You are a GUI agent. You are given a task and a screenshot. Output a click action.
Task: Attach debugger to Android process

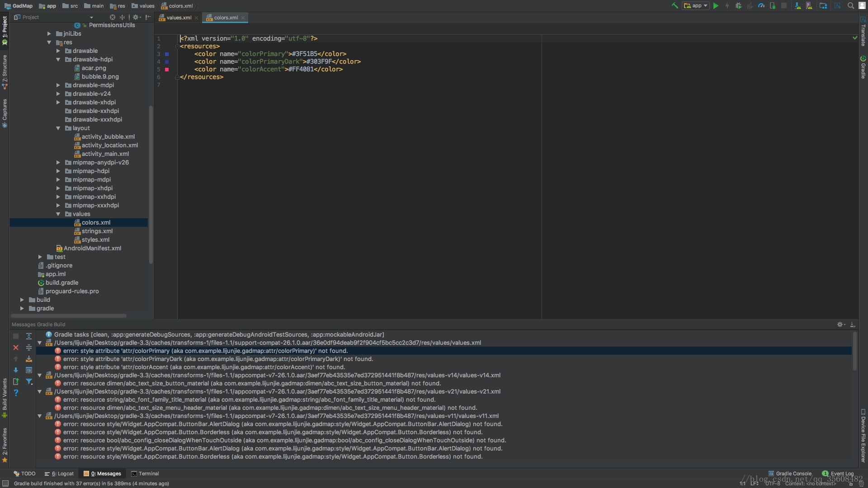(773, 6)
